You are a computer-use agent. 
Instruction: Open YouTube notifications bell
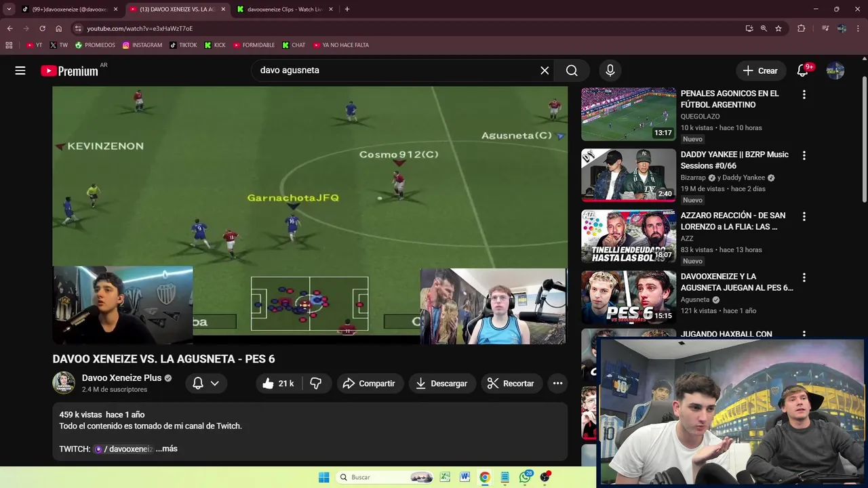(x=802, y=70)
